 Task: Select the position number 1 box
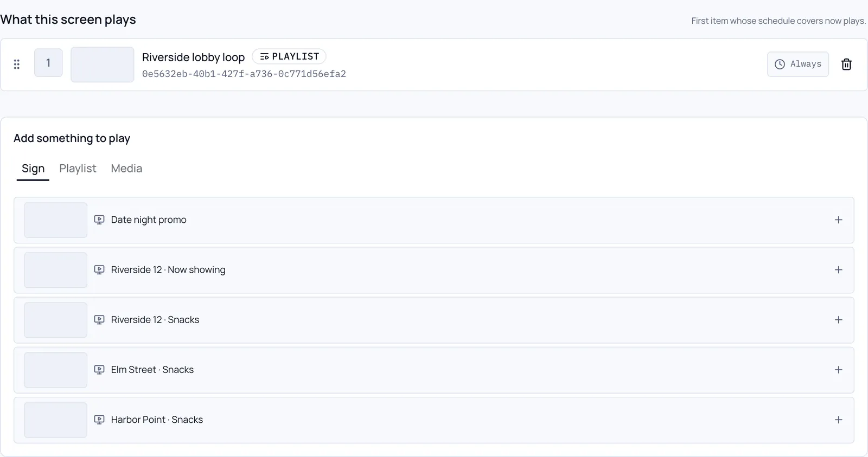click(48, 63)
